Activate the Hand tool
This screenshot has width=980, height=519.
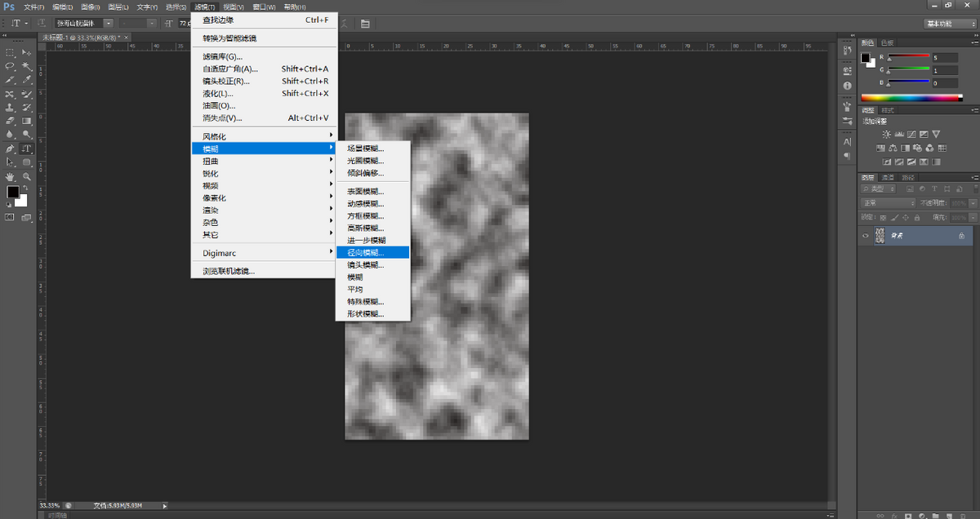pyautogui.click(x=10, y=176)
